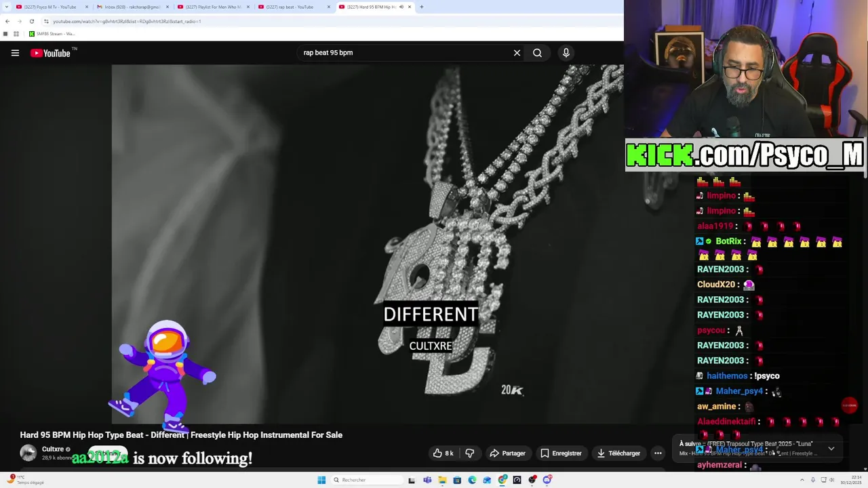The height and width of the screenshot is (488, 868).
Task: Click the taskbar Rechercher search box
Action: click(x=367, y=480)
